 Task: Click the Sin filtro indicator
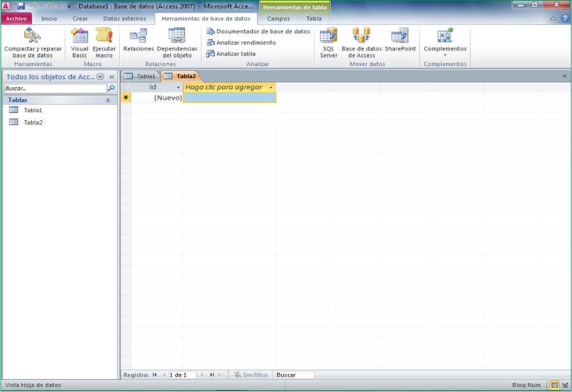pos(251,375)
